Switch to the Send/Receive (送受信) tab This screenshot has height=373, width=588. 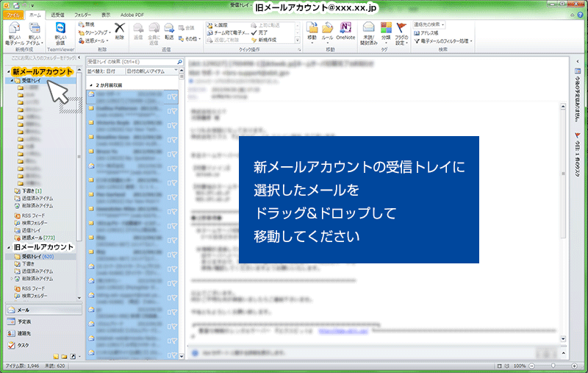coord(57,15)
